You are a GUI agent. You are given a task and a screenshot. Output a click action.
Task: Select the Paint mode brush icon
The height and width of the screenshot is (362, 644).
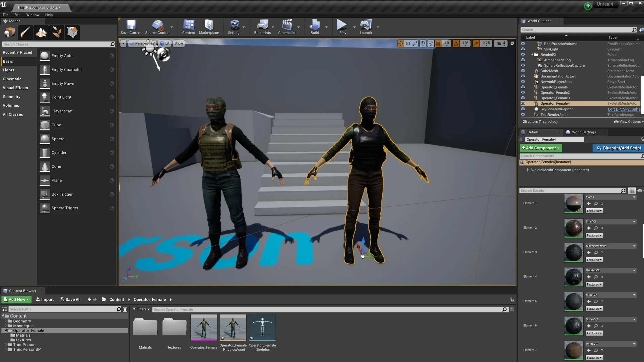point(25,32)
